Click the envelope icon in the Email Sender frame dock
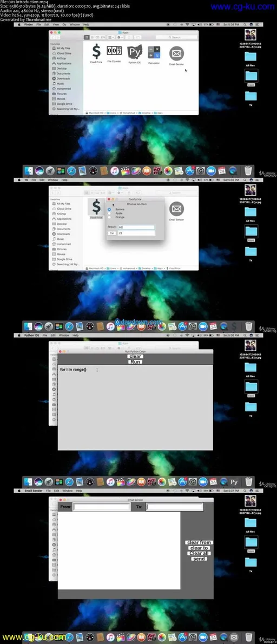The height and width of the screenshot is (644, 277). (x=234, y=637)
